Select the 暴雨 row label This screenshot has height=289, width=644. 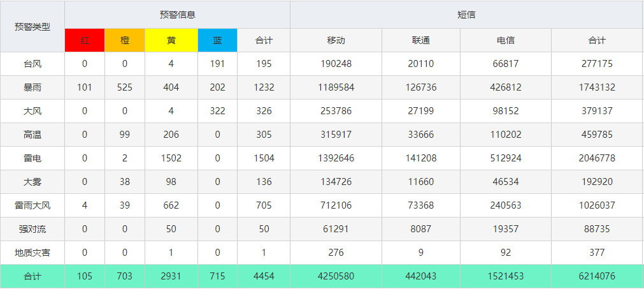click(x=32, y=87)
